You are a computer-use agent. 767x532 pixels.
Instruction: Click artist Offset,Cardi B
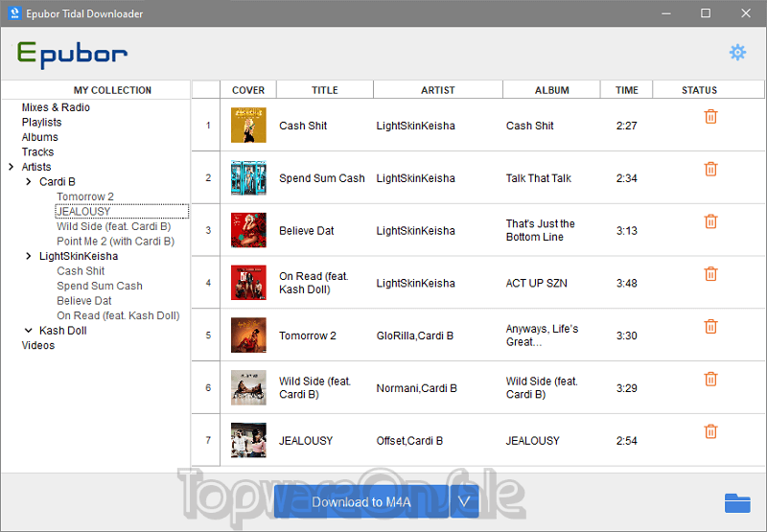coord(409,441)
